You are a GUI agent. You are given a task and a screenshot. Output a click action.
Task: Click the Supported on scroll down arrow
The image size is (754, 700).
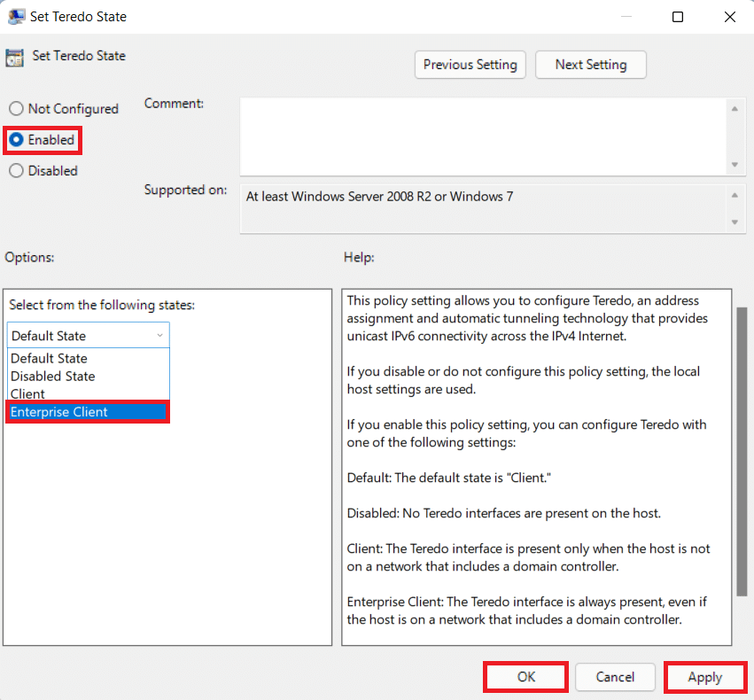735,222
